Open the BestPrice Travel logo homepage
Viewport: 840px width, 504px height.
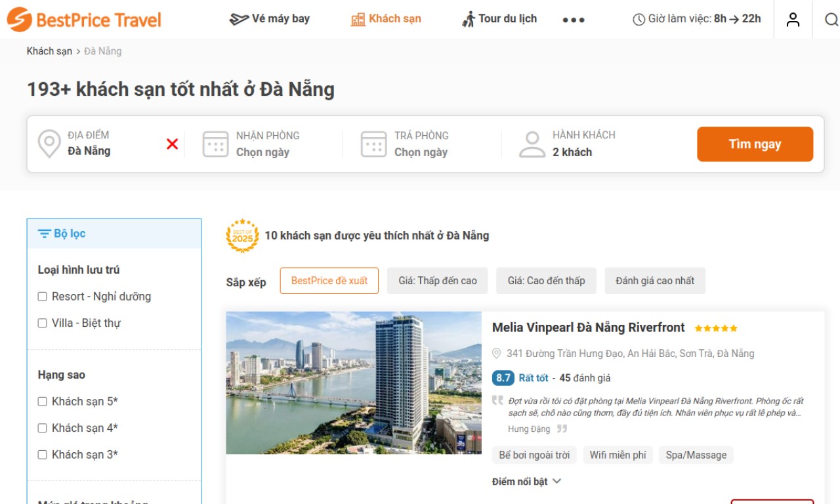(84, 20)
